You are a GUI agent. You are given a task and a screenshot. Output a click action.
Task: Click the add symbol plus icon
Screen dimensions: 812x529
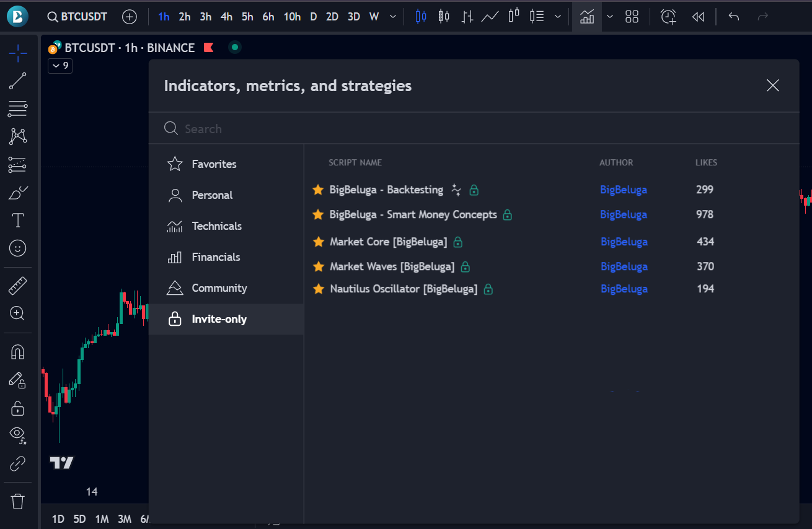click(130, 17)
